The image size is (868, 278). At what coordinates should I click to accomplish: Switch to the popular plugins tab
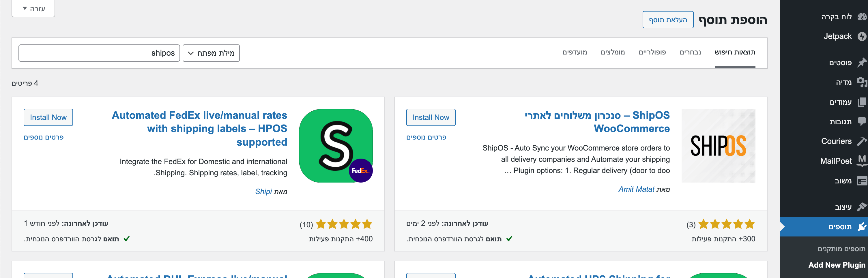coord(652,52)
